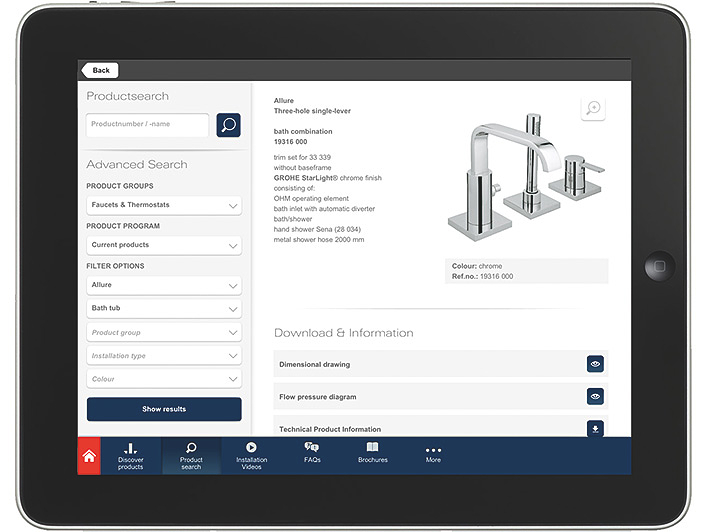
Task: Open the FAQs tab
Action: coord(312,453)
